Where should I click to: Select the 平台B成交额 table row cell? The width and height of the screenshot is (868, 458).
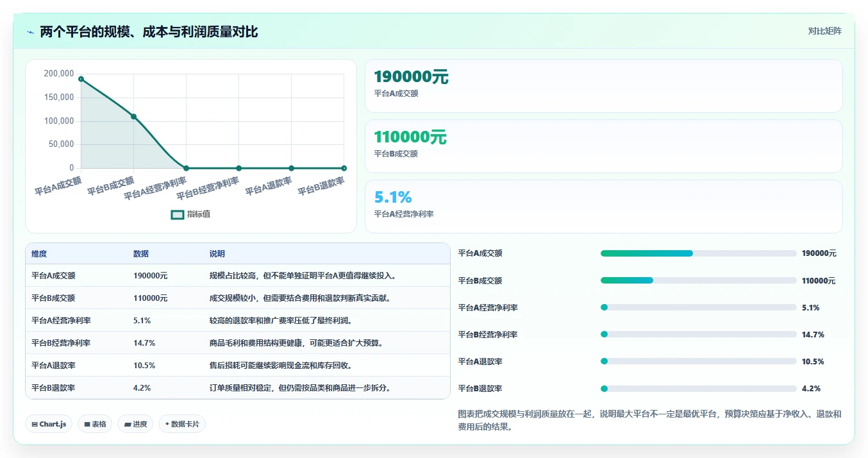click(x=53, y=298)
